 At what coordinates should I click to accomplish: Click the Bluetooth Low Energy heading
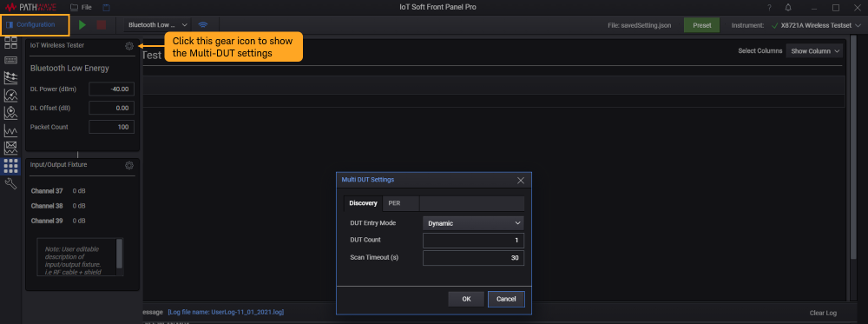(x=69, y=68)
